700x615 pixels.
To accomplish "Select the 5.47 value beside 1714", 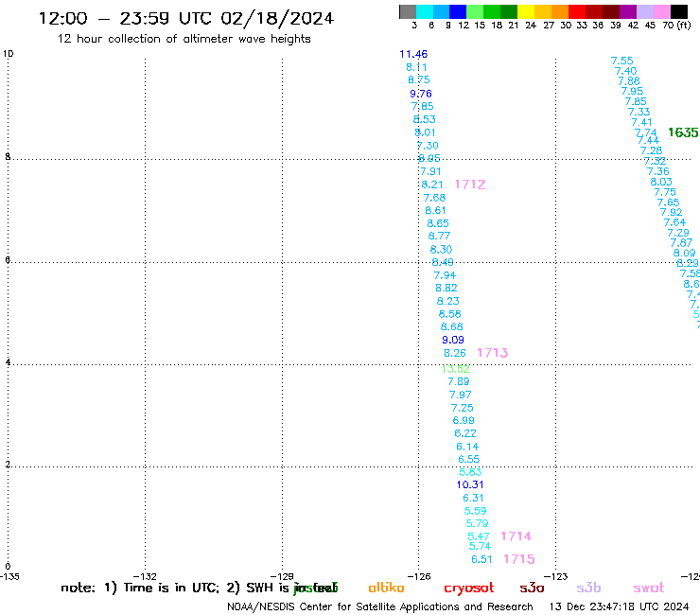I will coord(479,536).
